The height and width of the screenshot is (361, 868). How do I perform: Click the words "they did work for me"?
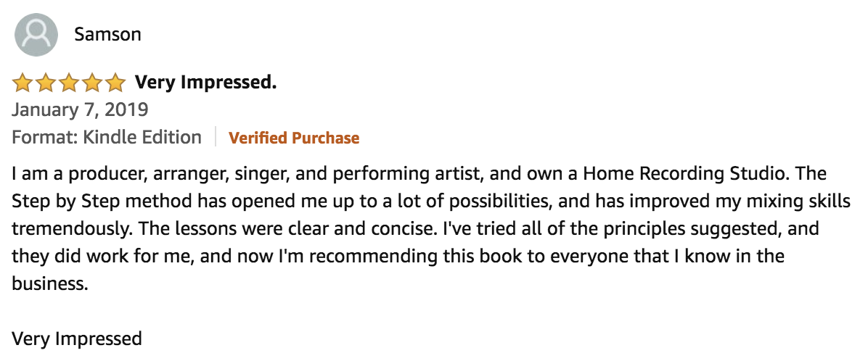coord(86,257)
